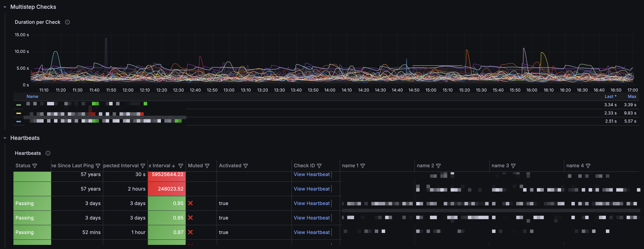Sort table by the Activated label
644x249 pixels.
pyautogui.click(x=230, y=166)
